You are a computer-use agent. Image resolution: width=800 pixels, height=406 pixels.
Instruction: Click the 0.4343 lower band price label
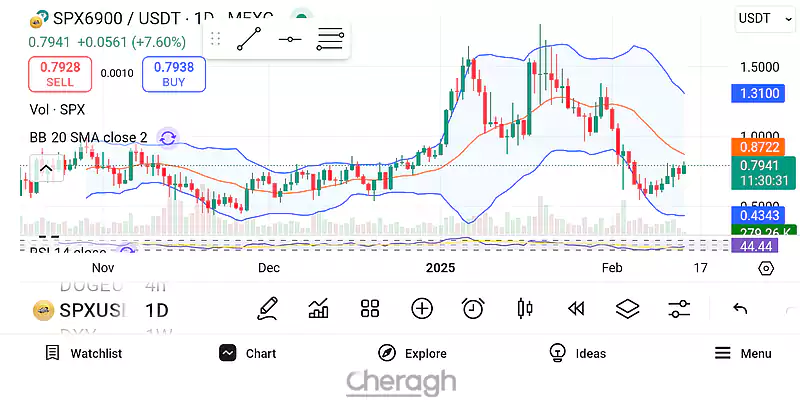pyautogui.click(x=758, y=215)
